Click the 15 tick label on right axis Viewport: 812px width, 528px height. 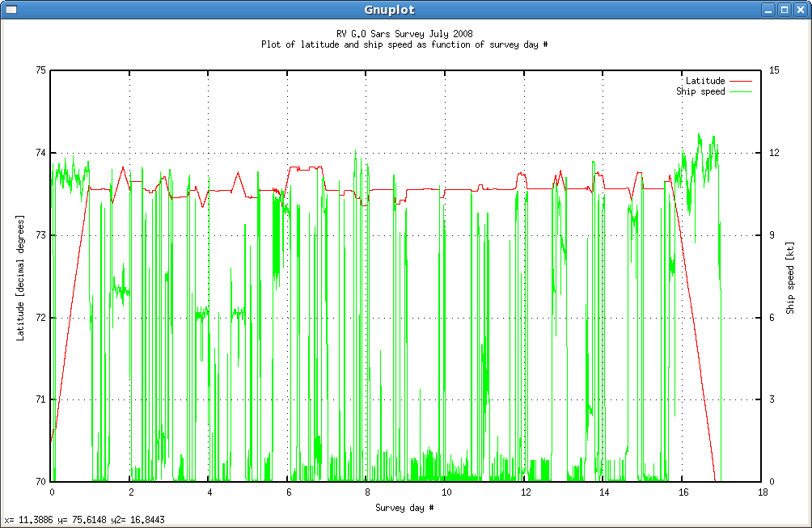click(x=772, y=69)
